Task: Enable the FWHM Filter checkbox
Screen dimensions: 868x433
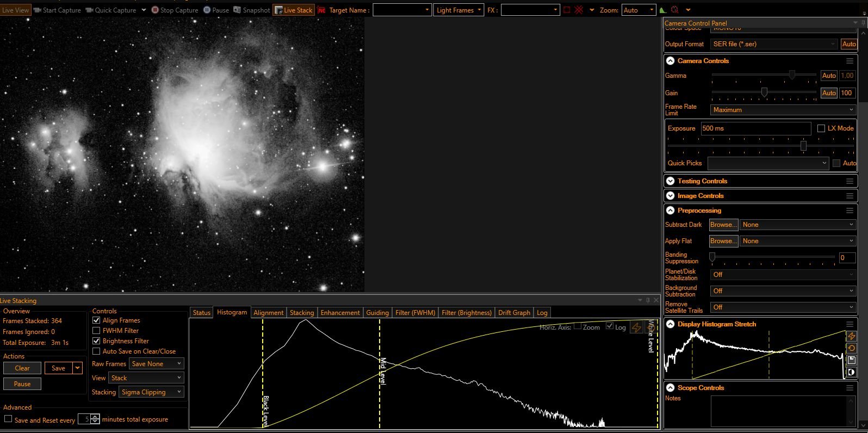Action: click(96, 331)
